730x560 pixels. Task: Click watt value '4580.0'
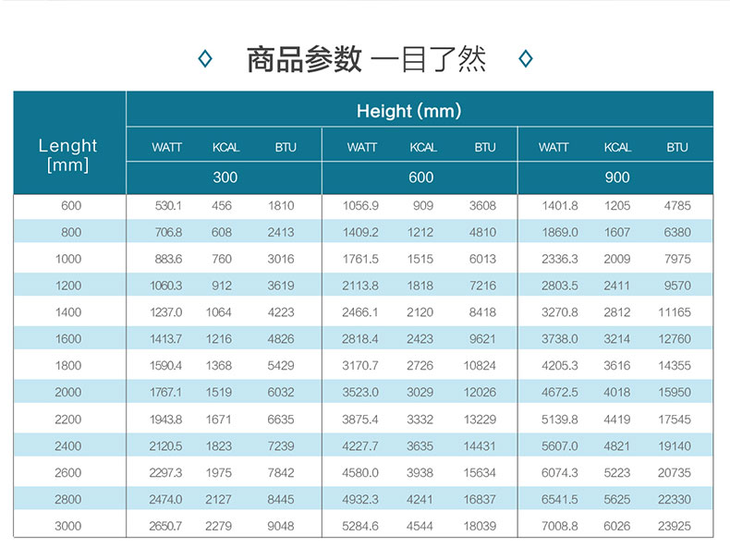click(360, 472)
